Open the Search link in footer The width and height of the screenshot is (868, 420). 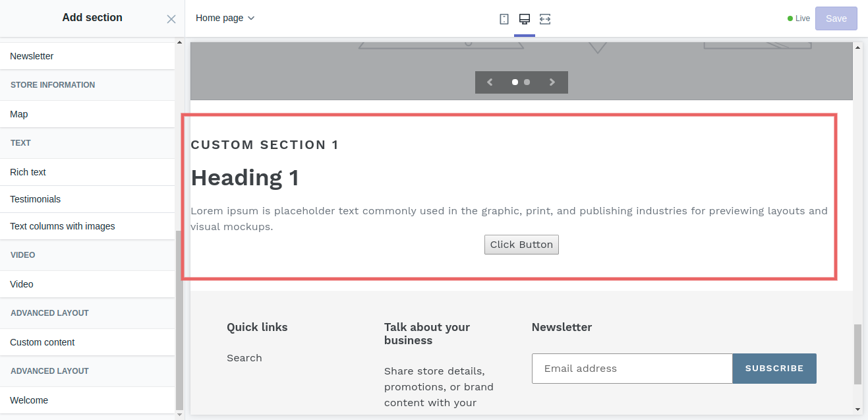coord(245,358)
